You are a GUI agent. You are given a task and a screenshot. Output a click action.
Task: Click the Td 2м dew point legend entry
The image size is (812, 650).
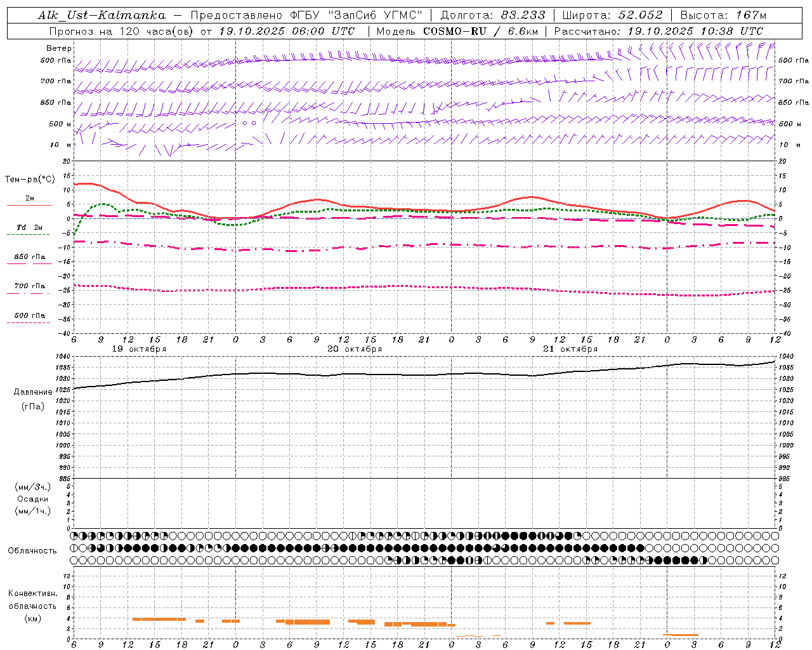pos(30,227)
